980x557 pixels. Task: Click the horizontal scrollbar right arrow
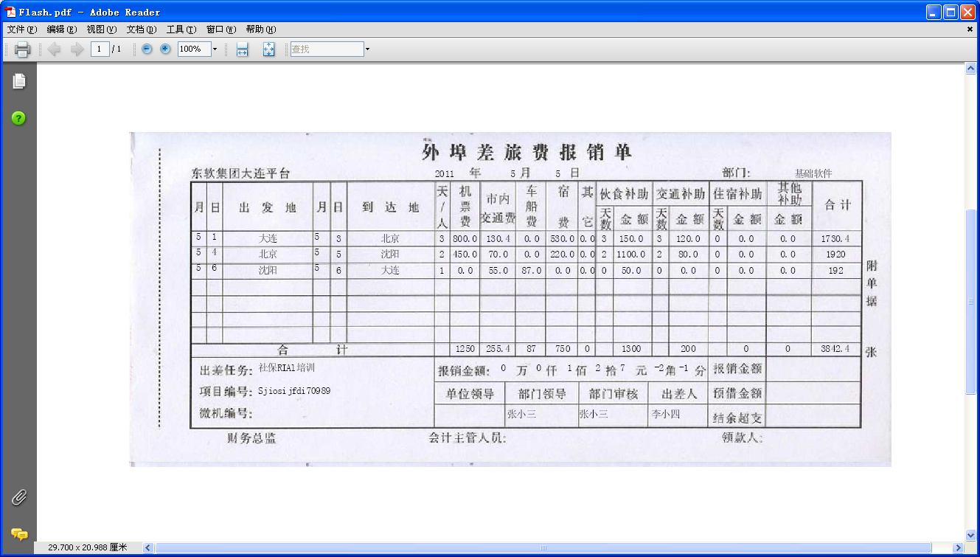(959, 547)
